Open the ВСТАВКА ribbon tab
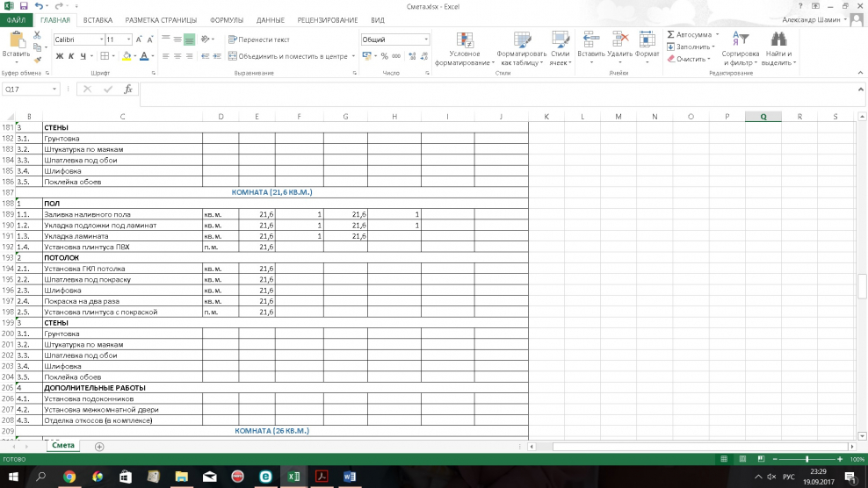Screen dimensions: 868x488 [98, 19]
